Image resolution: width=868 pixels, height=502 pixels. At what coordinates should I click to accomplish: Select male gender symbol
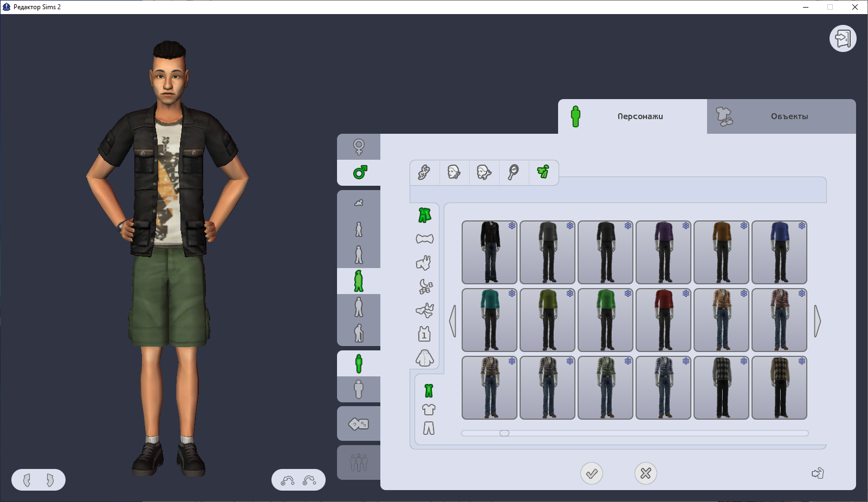tap(359, 173)
